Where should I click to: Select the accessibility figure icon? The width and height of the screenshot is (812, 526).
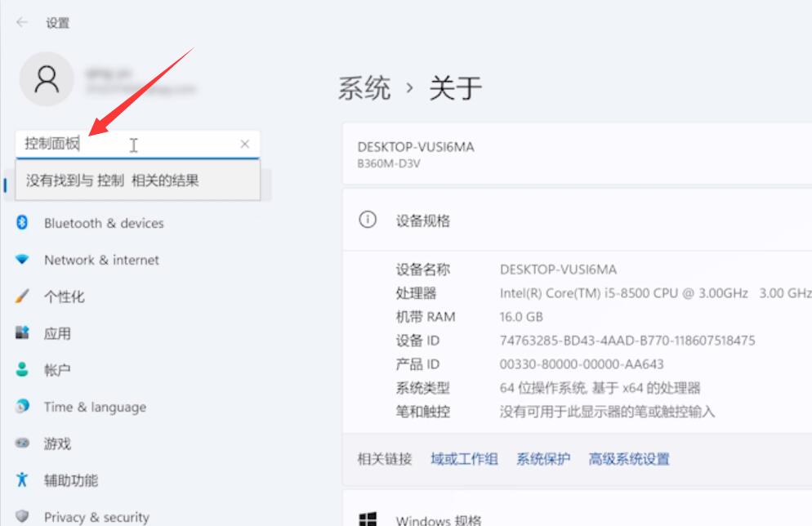[x=22, y=479]
